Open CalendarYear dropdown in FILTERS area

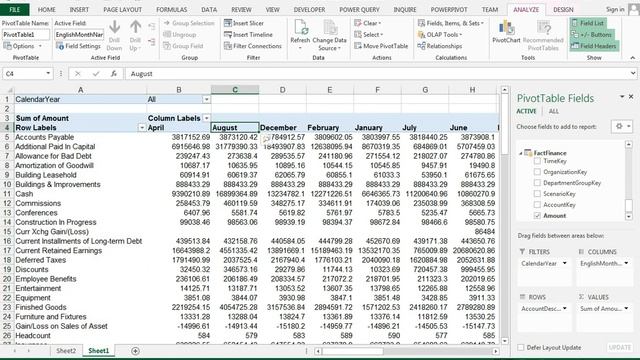pyautogui.click(x=565, y=263)
